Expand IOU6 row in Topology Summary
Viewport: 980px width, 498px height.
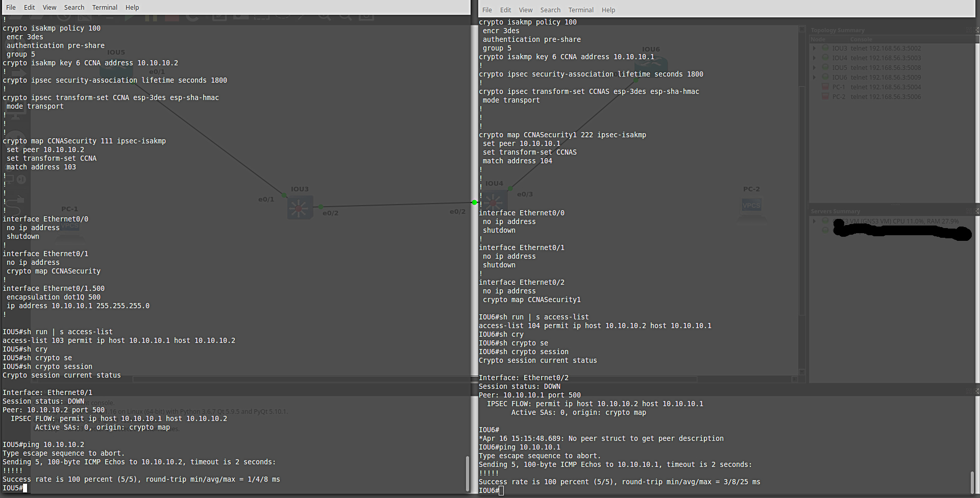pos(814,78)
